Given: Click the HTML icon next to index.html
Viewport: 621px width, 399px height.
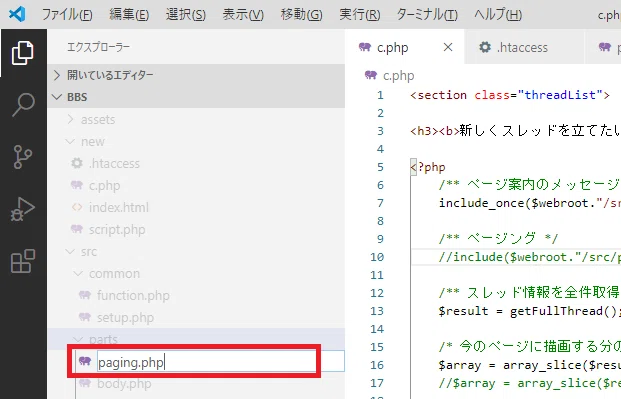Looking at the screenshot, I should 77,207.
